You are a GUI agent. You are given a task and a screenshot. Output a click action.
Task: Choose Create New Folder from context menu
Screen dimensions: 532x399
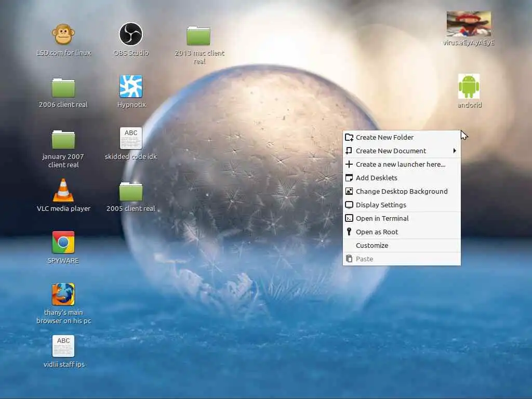[x=402, y=137]
